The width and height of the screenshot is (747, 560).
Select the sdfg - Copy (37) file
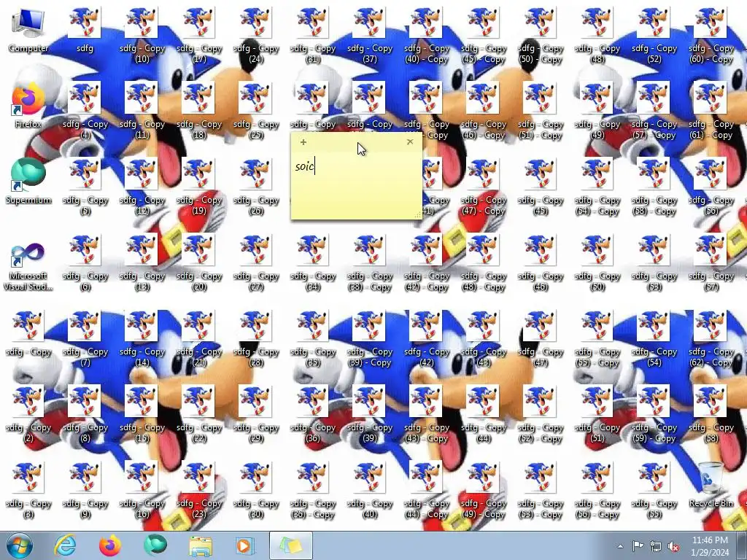369,35
